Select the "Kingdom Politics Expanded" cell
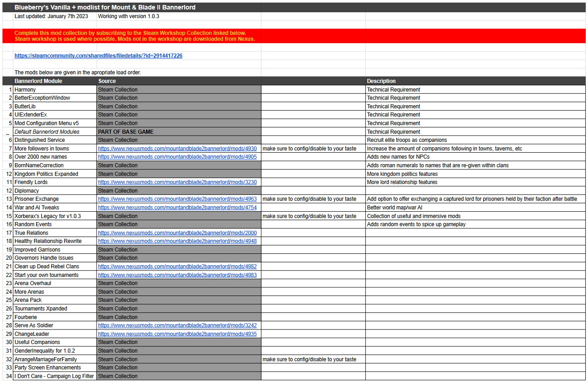Viewport: 588px width, 388px height. tap(55, 174)
